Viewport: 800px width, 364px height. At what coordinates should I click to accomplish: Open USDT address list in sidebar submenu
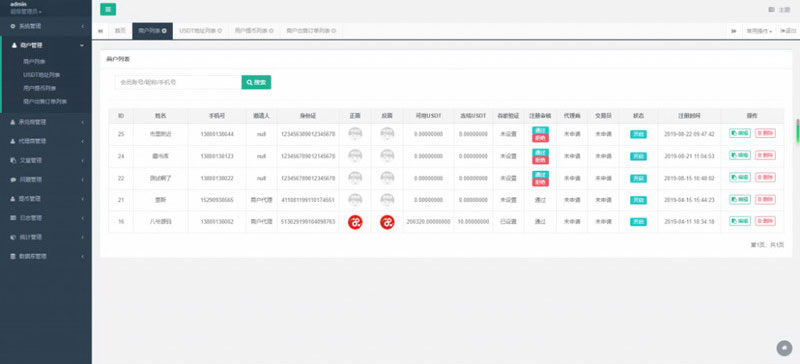pos(42,75)
